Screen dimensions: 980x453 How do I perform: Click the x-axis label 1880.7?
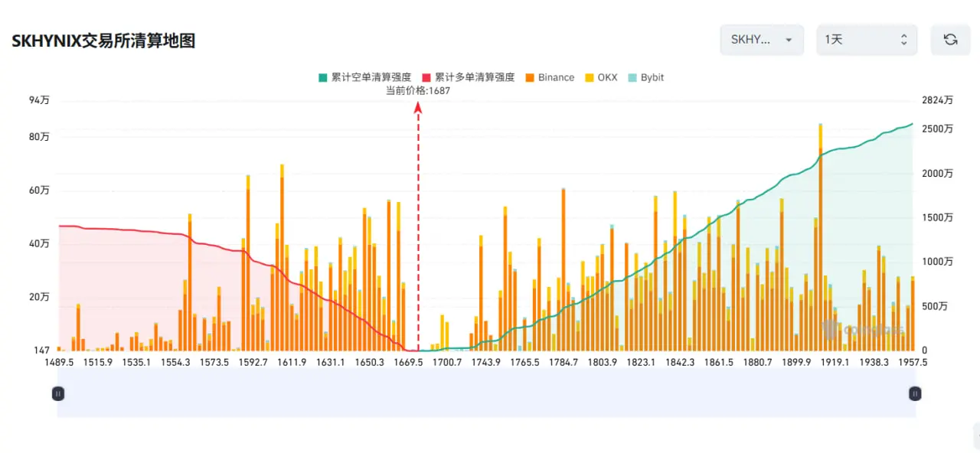758,363
